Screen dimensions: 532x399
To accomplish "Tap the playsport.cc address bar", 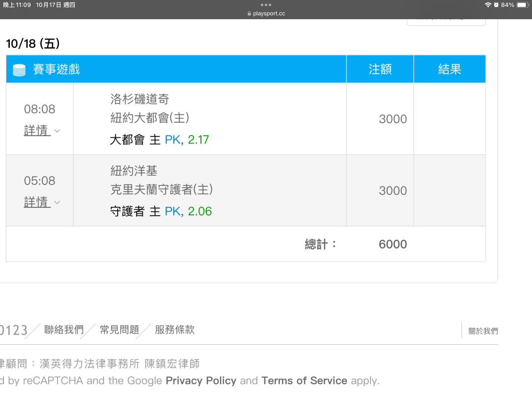I will click(266, 14).
